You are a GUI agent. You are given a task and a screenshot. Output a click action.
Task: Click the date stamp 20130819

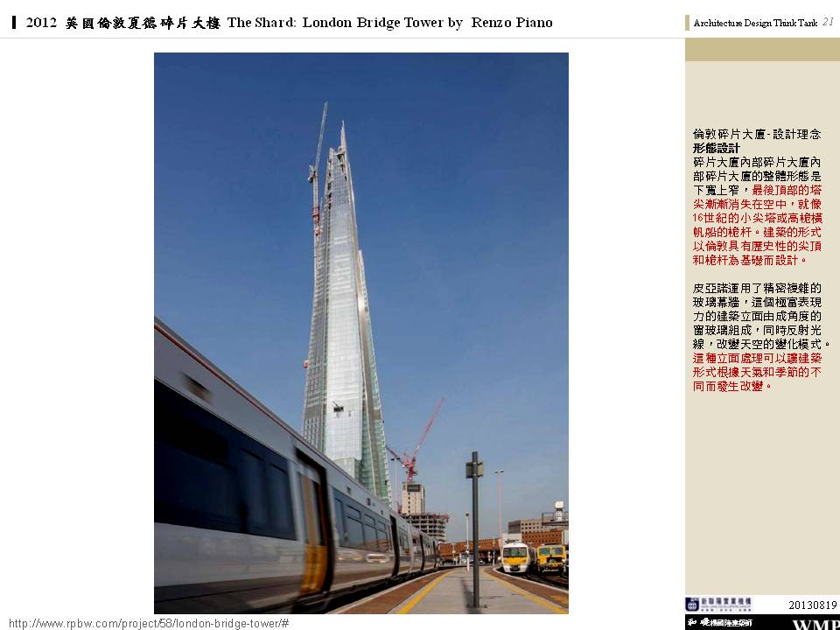pos(812,605)
